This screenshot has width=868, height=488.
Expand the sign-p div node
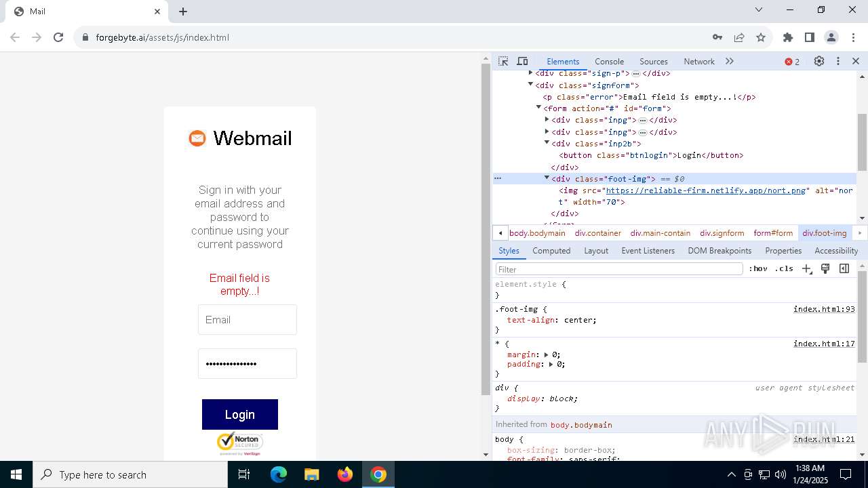(531, 73)
